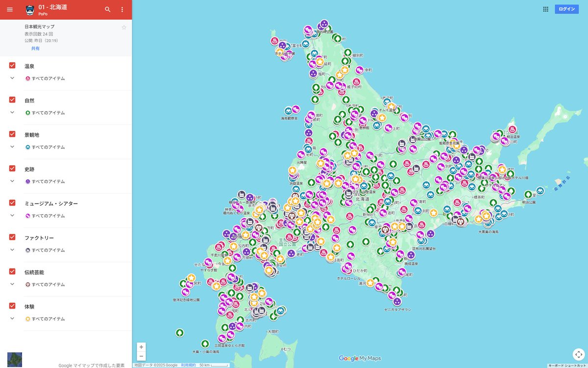The width and height of the screenshot is (588, 368).
Task: Zoom in with the plus button
Action: 141,347
